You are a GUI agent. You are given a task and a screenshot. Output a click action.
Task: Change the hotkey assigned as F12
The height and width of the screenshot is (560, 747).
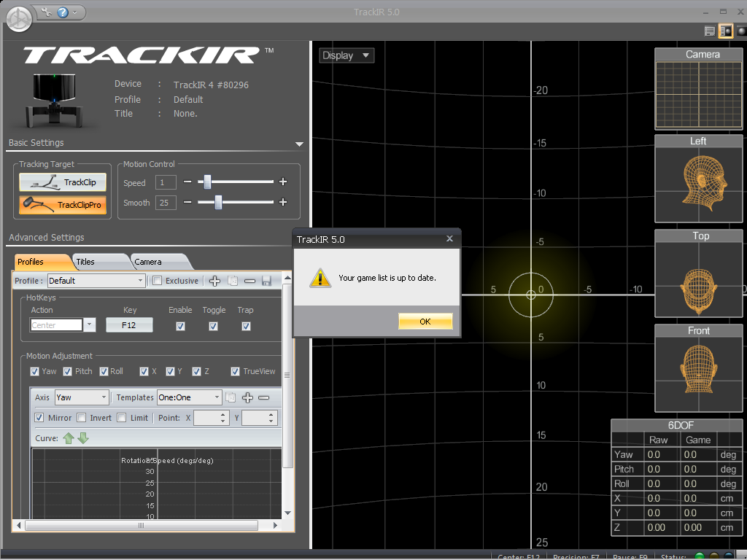pyautogui.click(x=129, y=325)
